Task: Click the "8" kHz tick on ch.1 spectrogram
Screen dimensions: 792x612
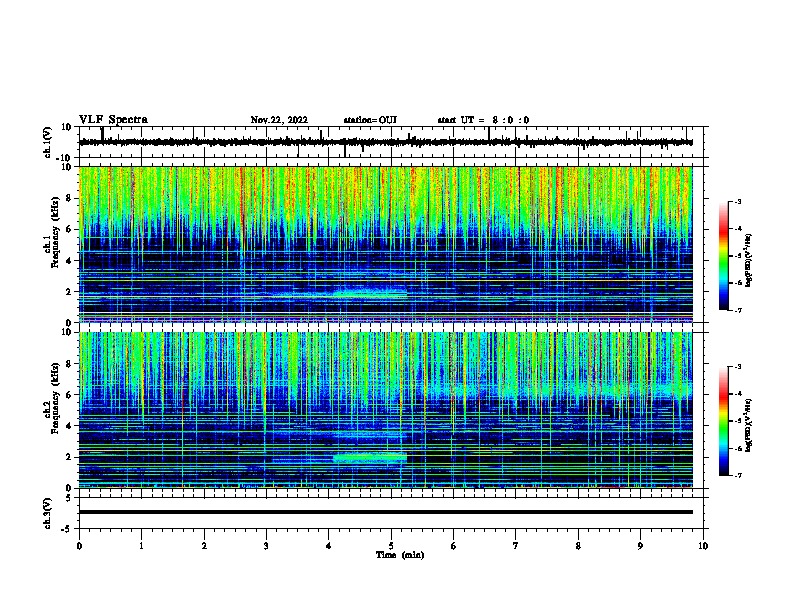Action: [70, 198]
